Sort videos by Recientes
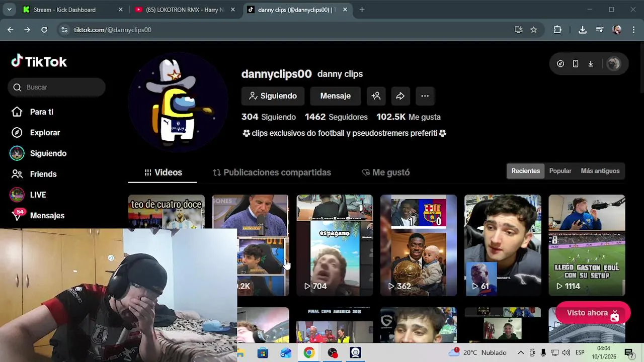 coord(526,171)
